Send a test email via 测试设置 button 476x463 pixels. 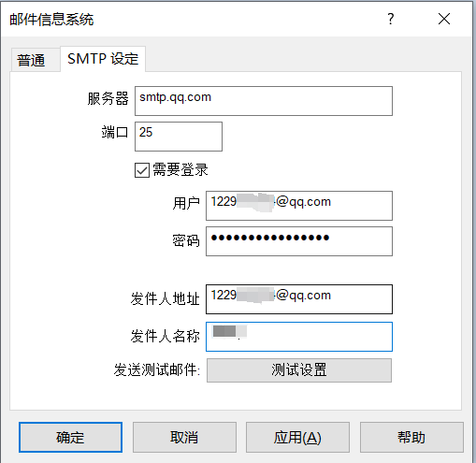[299, 370]
